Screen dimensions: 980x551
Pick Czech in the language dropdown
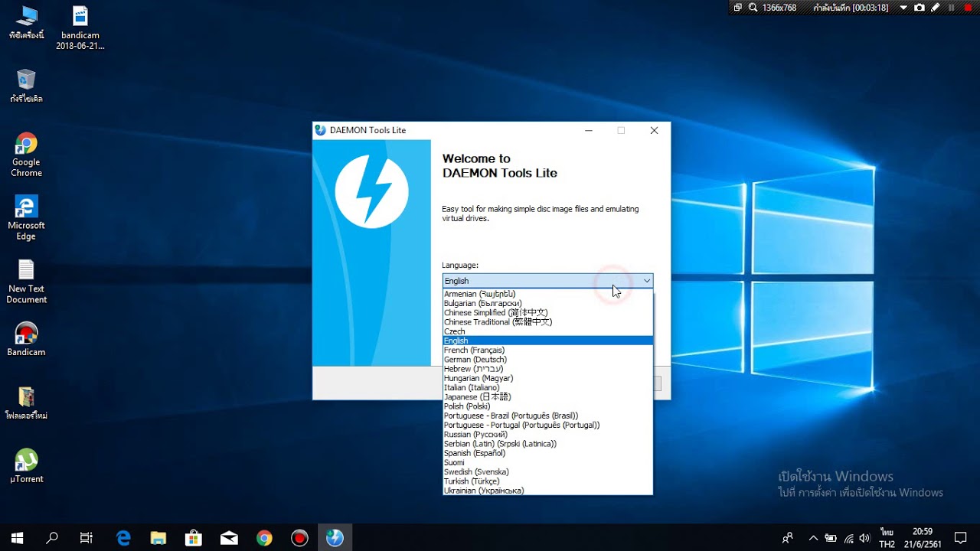547,331
